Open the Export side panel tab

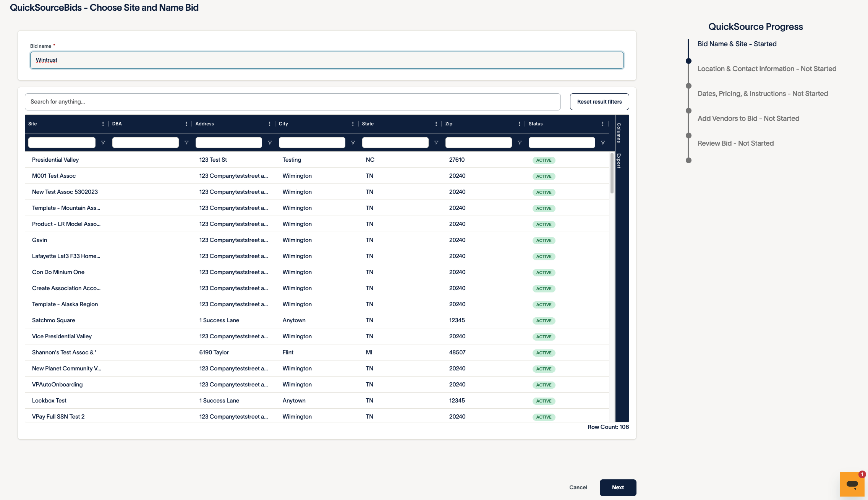tap(619, 161)
